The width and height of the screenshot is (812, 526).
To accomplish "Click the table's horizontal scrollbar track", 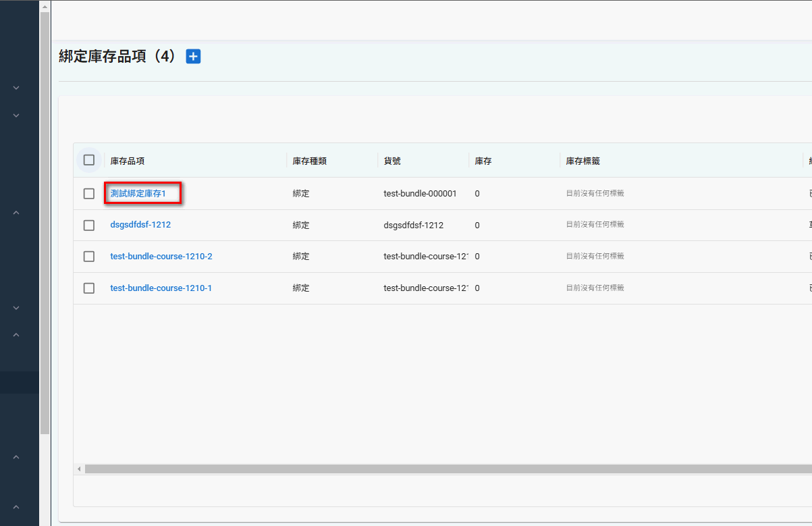I will 448,469.
